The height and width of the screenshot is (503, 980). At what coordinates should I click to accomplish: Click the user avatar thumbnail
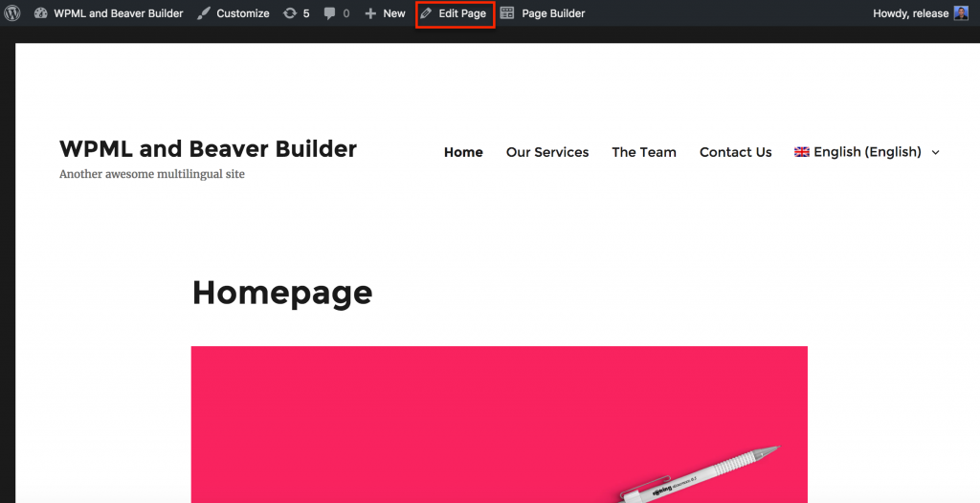pyautogui.click(x=961, y=13)
